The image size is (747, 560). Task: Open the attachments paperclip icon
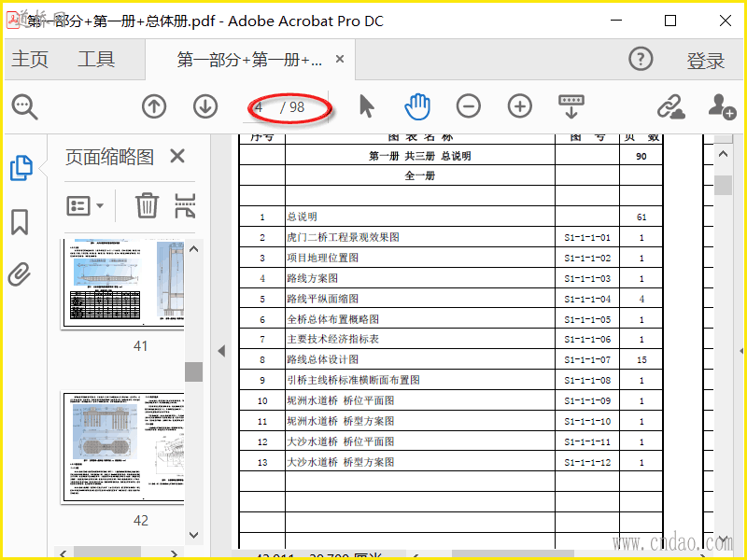20,274
